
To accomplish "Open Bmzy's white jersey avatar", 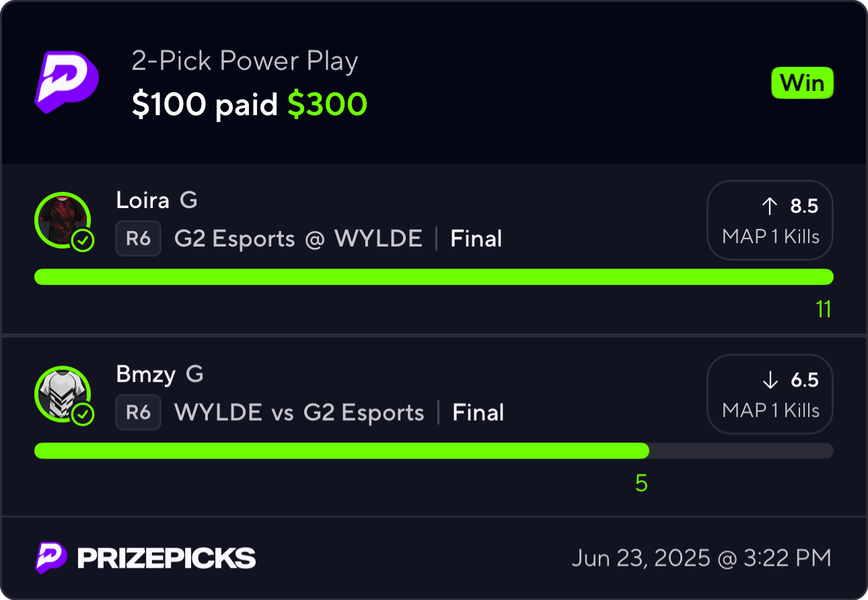I will [61, 393].
